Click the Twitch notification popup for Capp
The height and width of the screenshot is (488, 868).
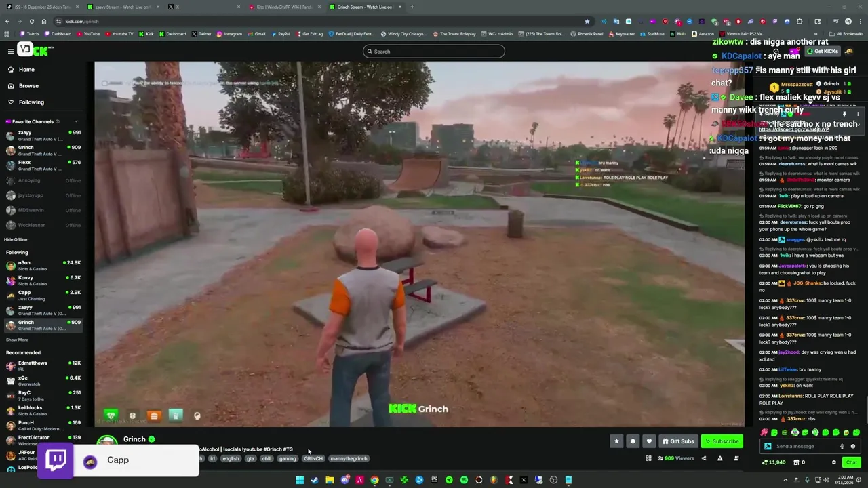click(x=119, y=460)
